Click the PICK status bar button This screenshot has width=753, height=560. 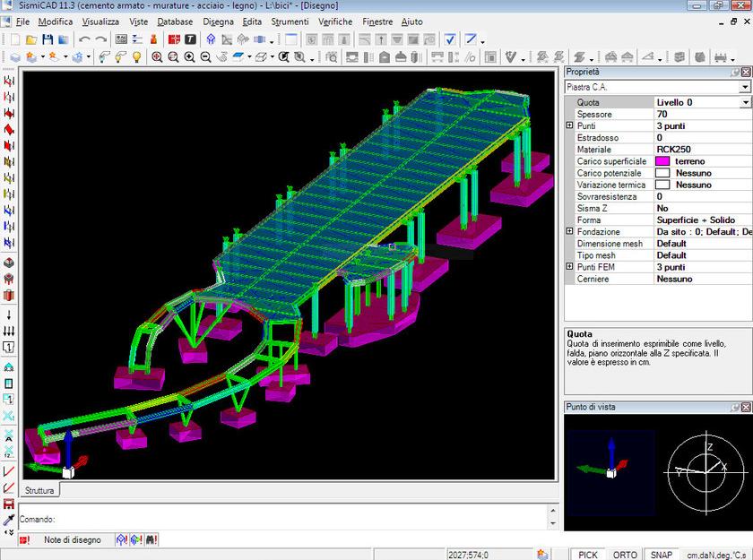click(x=587, y=555)
